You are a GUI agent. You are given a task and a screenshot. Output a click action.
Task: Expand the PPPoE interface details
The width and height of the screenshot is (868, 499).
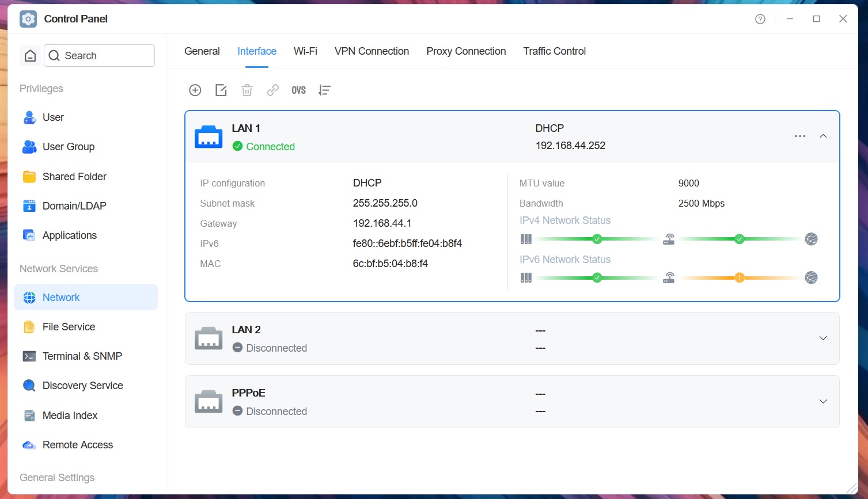823,402
